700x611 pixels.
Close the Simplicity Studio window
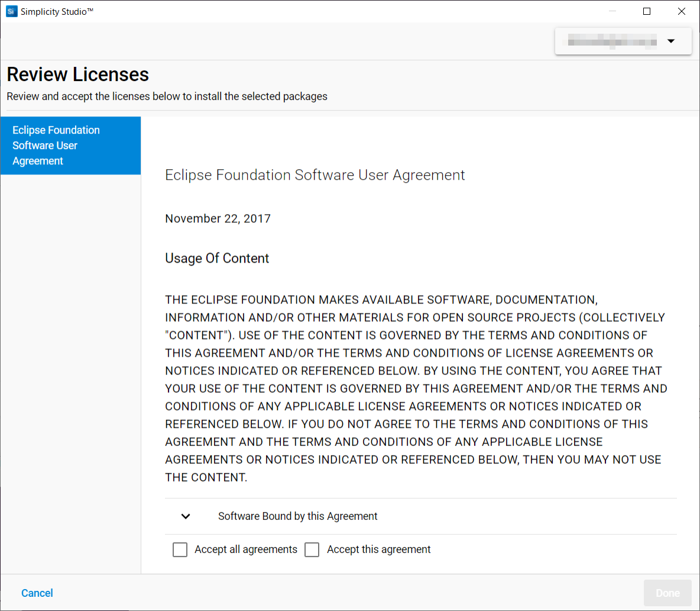tap(681, 11)
